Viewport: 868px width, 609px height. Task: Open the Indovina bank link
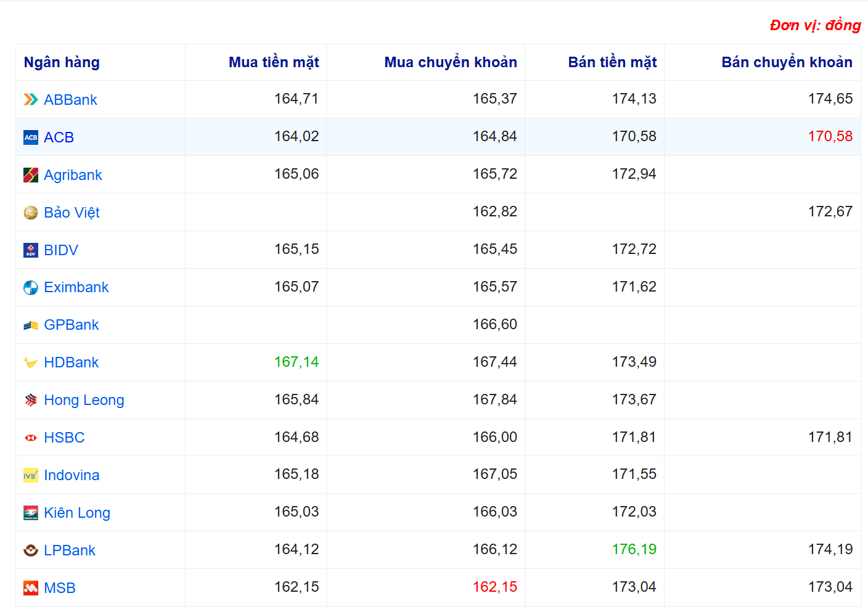click(72, 475)
